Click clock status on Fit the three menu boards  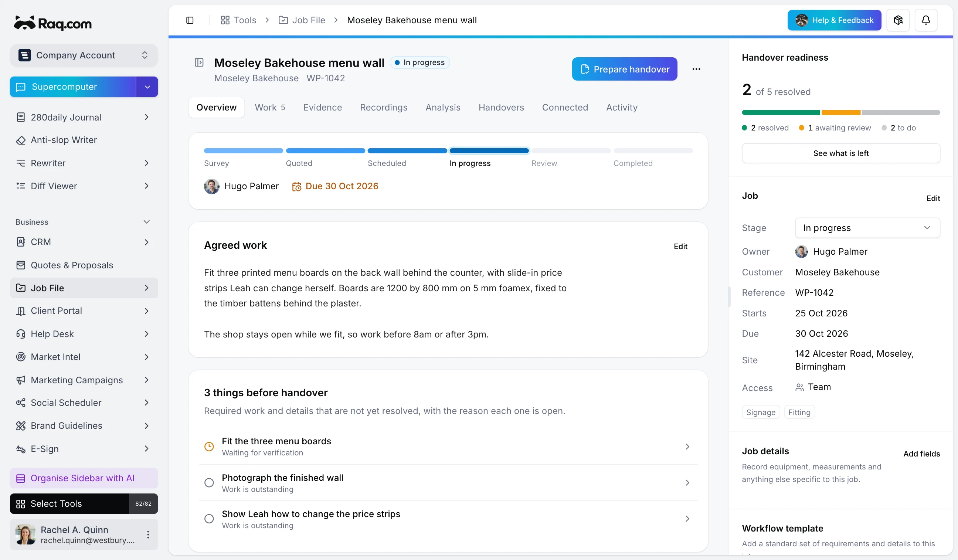(209, 447)
